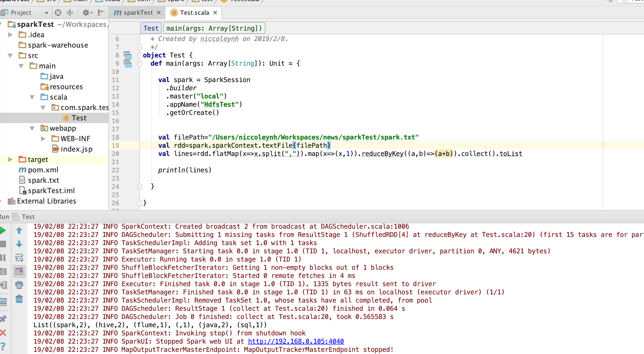Click fold end marker at line 26
The image size is (644, 354).
tap(140, 203)
